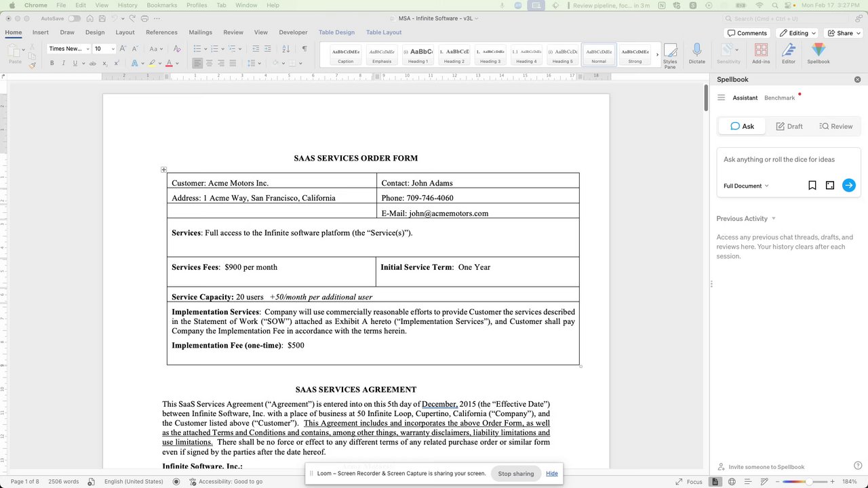Switch to Spellbook Review tab
The width and height of the screenshot is (868, 488).
point(835,126)
